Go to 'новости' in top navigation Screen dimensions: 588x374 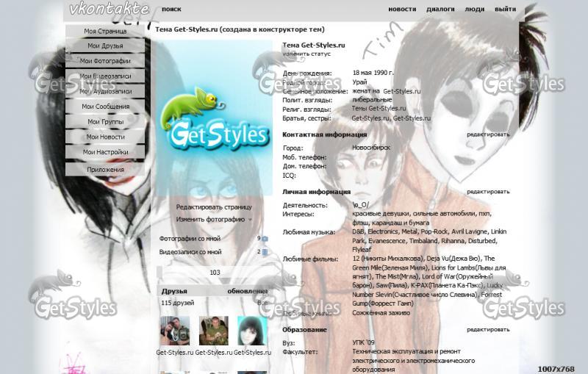tap(402, 9)
